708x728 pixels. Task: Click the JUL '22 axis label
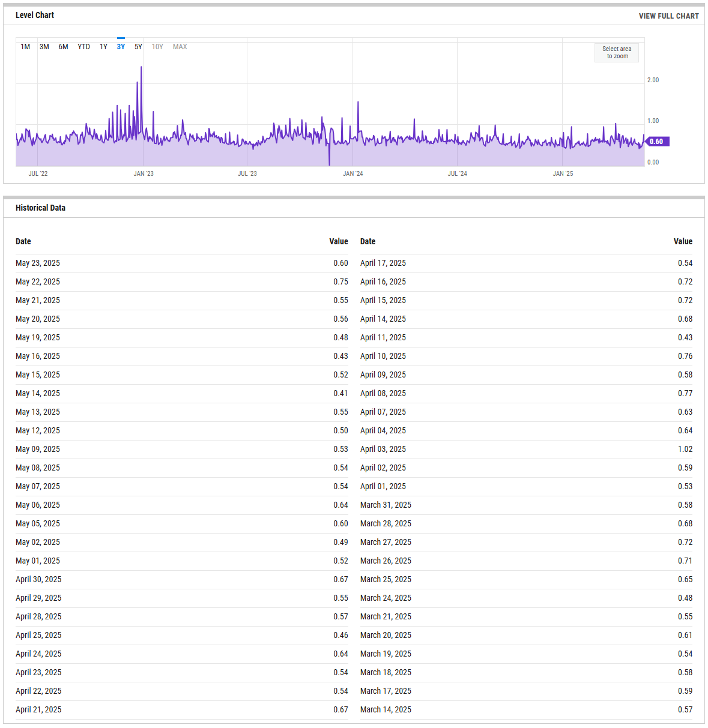click(x=38, y=173)
